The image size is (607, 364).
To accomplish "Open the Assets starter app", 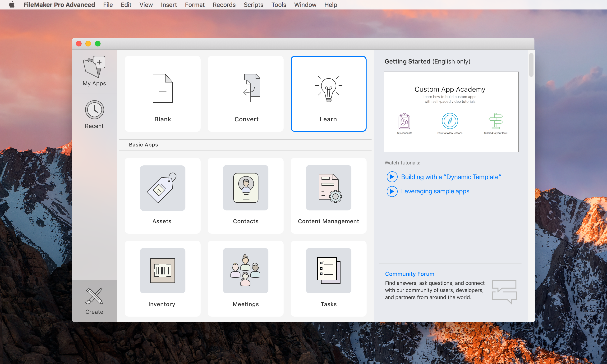I will click(x=162, y=196).
